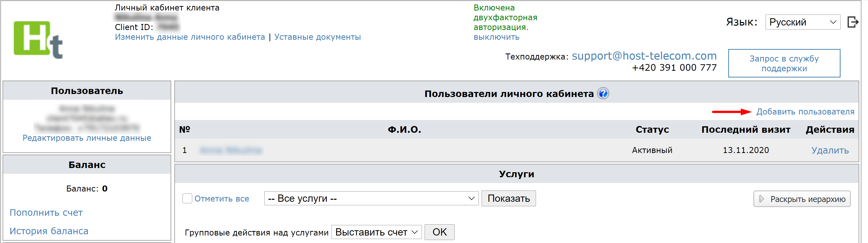868x243 pixels.
Task: Click the phone number +420 391 000 777
Action: 674,68
